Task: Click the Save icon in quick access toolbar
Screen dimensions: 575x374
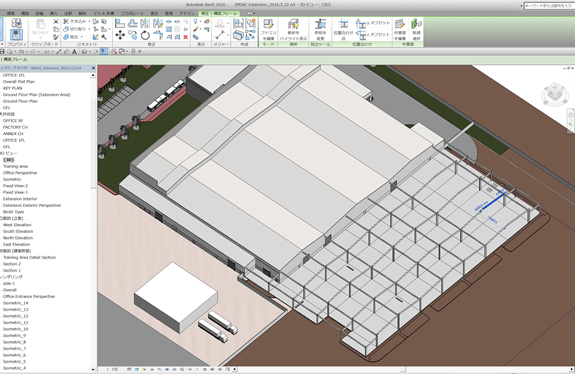Action: click(x=2, y=52)
